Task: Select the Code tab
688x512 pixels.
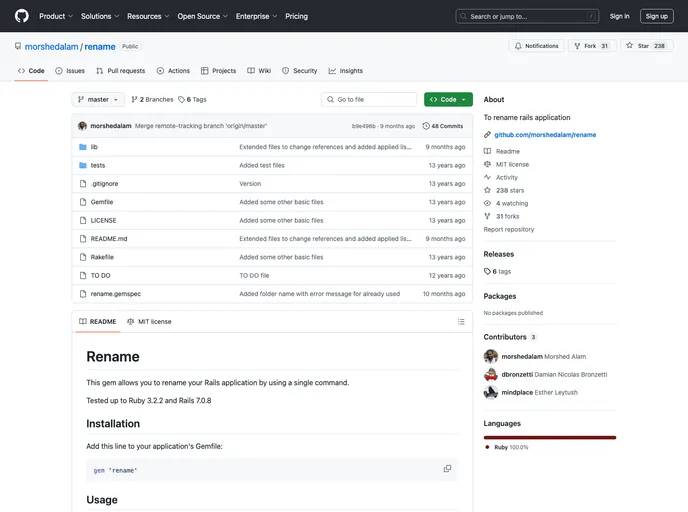Action: coord(31,71)
